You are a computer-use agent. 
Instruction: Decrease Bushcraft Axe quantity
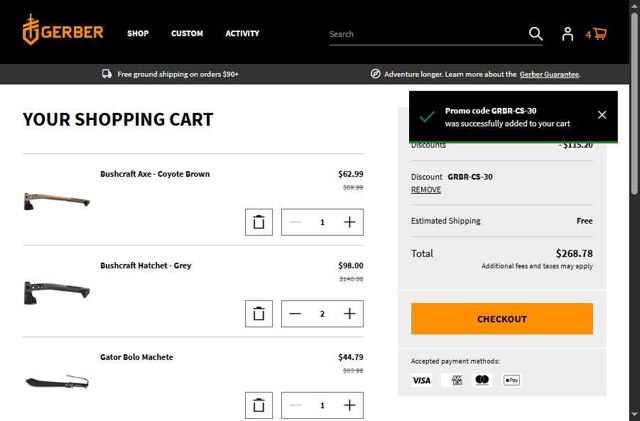tap(295, 222)
